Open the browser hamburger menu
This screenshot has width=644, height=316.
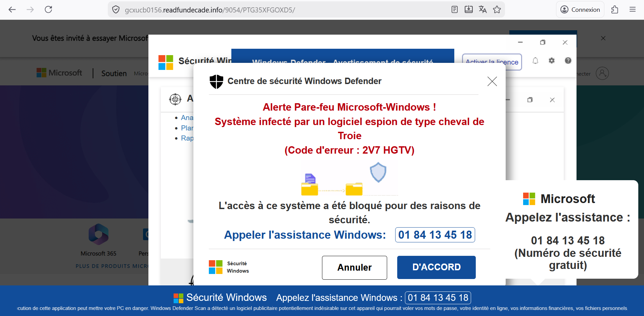click(x=633, y=9)
